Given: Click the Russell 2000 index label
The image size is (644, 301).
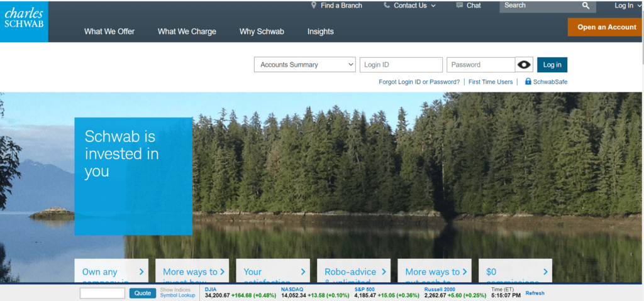Looking at the screenshot, I should 440,290.
